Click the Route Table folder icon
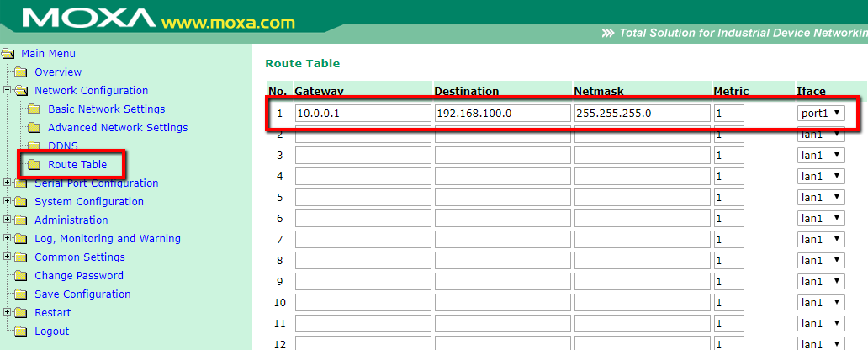Viewport: 868px width, 350px height. (x=34, y=165)
